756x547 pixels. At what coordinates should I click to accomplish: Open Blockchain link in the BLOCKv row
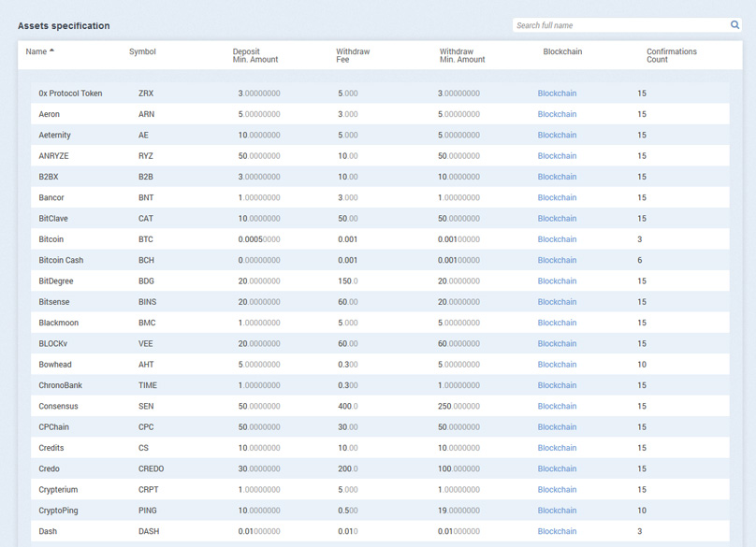point(557,343)
